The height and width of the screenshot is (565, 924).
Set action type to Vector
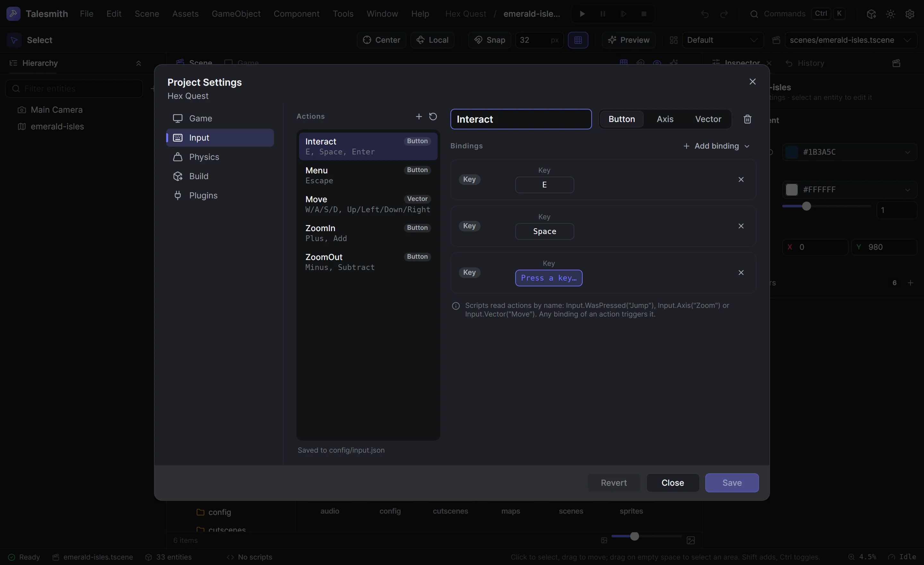click(x=708, y=119)
